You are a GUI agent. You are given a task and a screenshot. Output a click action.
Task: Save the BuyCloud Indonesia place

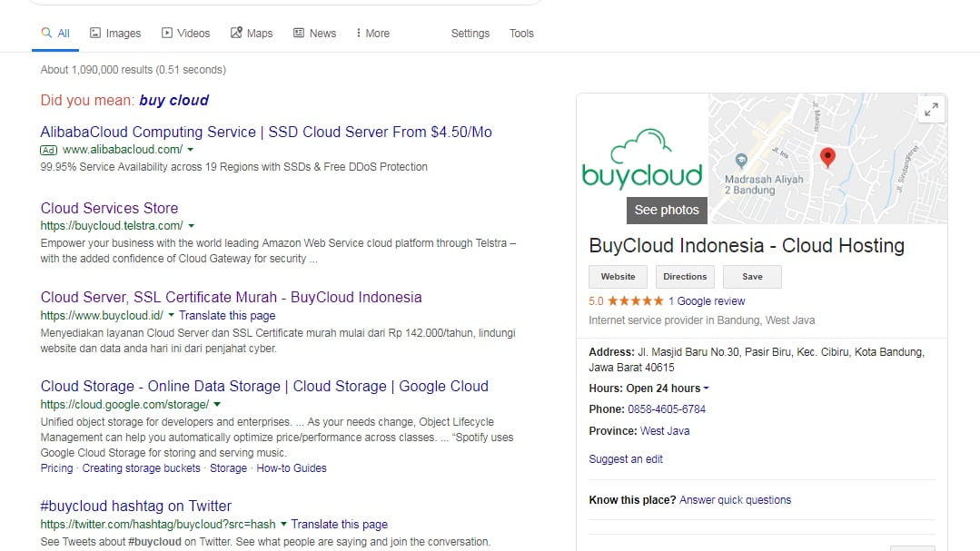(753, 277)
